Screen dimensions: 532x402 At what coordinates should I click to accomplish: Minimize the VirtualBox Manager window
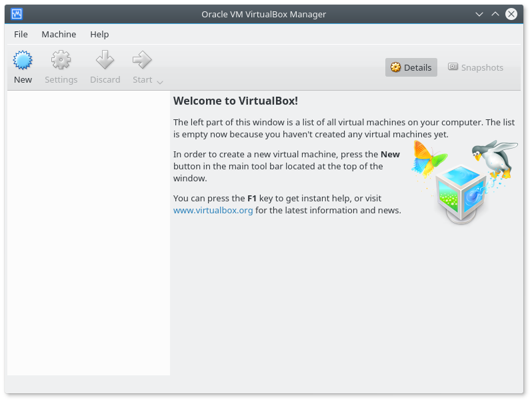[x=479, y=14]
